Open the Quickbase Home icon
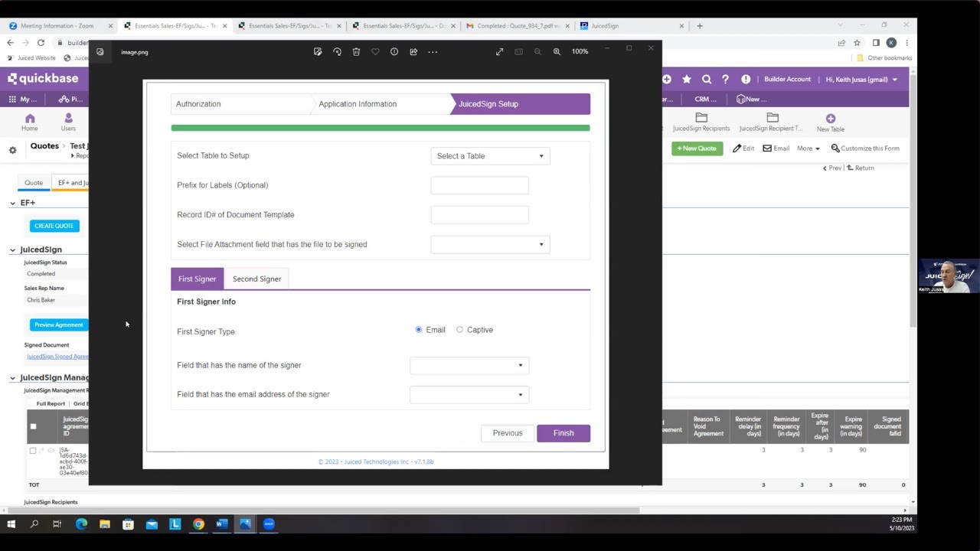The height and width of the screenshot is (551, 980). click(x=30, y=122)
